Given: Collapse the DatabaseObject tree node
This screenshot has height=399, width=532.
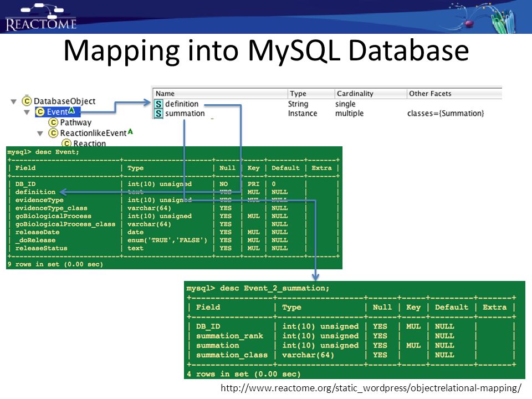Looking at the screenshot, I should pos(13,101).
